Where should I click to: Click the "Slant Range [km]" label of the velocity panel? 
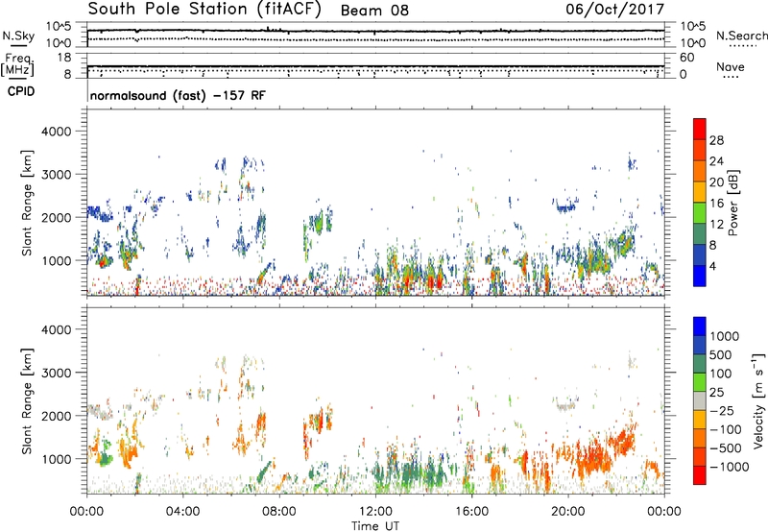[27, 401]
